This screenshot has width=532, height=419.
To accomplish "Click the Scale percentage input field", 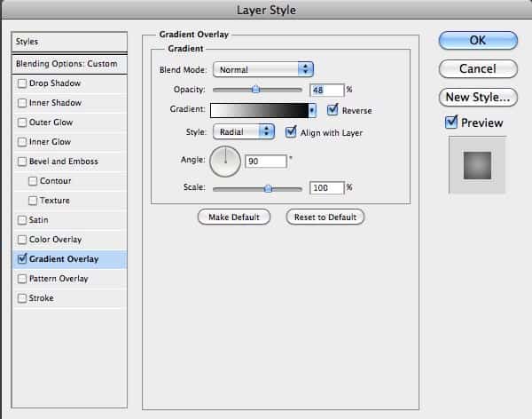I will click(x=326, y=188).
